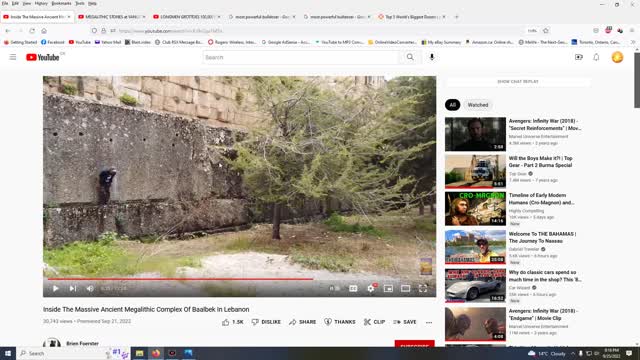Click into the YouTube search field

coord(301,57)
